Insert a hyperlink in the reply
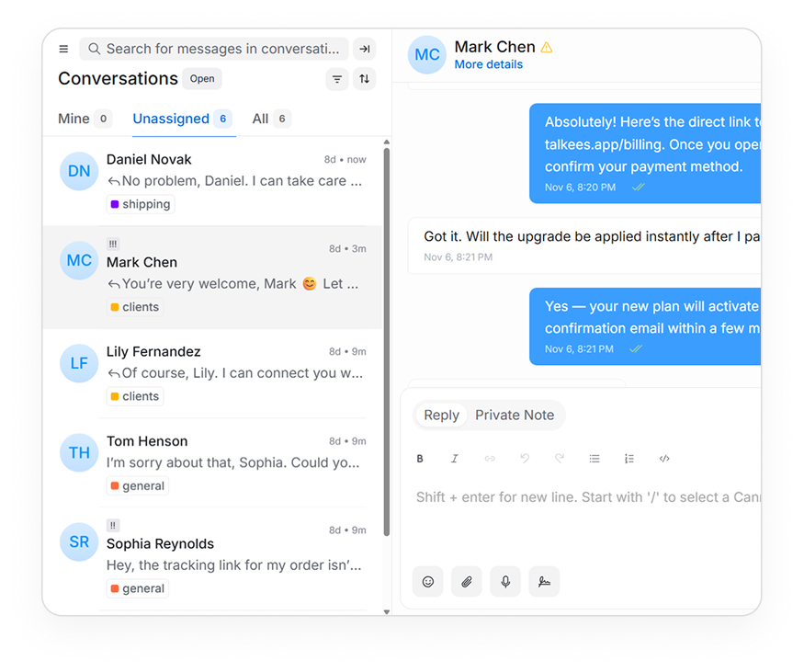The height and width of the screenshot is (672, 804). coord(490,458)
